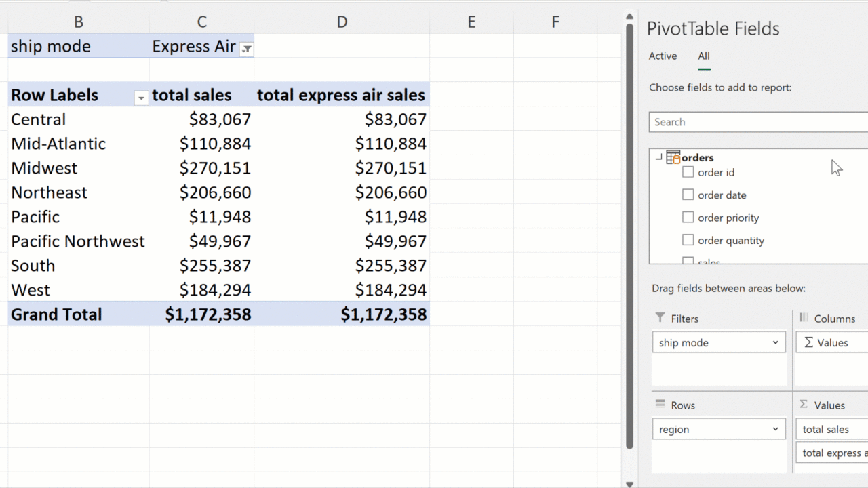
Task: Open the Express Air filter button
Action: click(247, 48)
